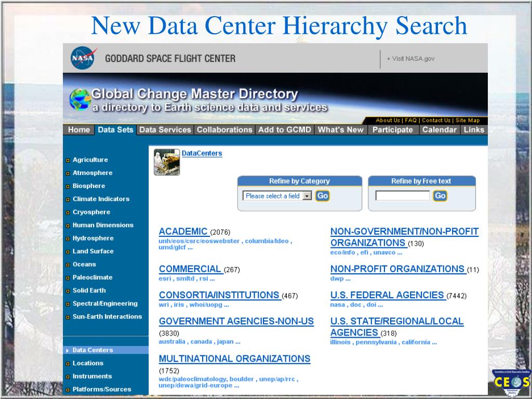Open Platforms/Sources in the sidebar
The height and width of the screenshot is (399, 532).
pos(102,389)
